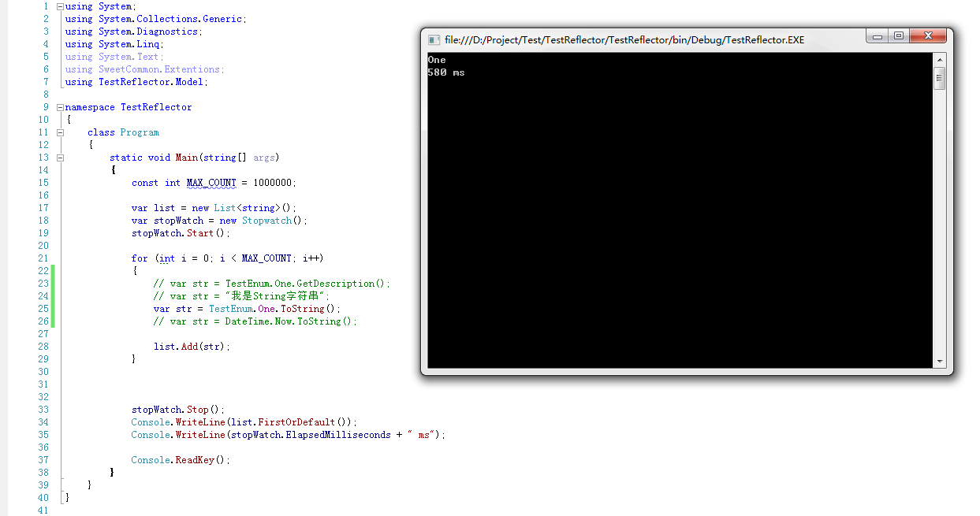
Task: Click the console scrollbar up arrow
Action: point(939,60)
